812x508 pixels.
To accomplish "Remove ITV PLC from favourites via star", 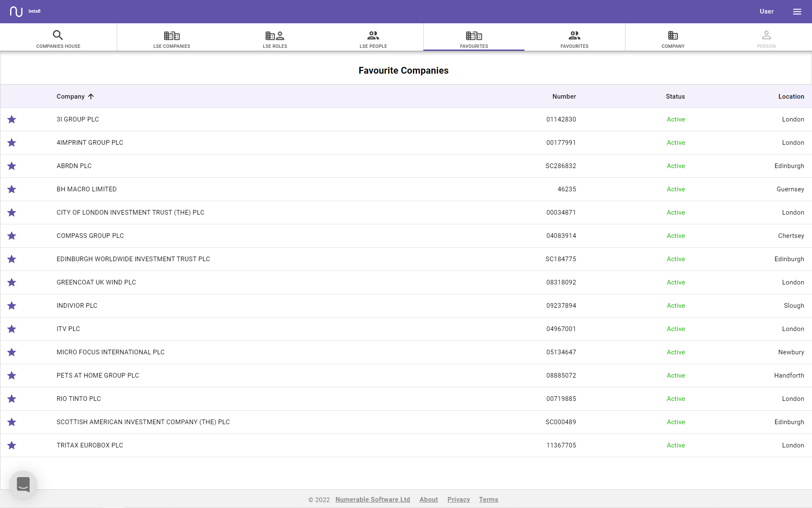I will click(12, 329).
